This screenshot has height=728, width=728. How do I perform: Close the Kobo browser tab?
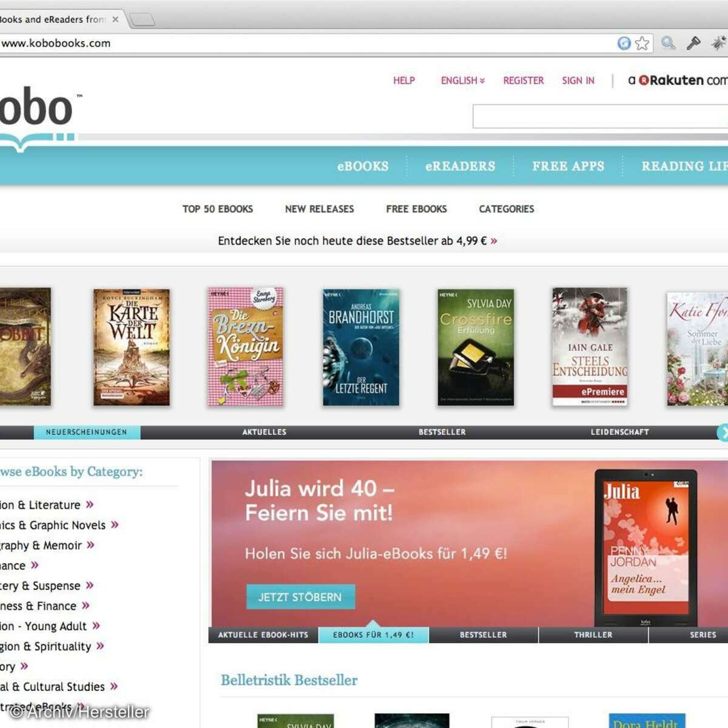[x=115, y=19]
